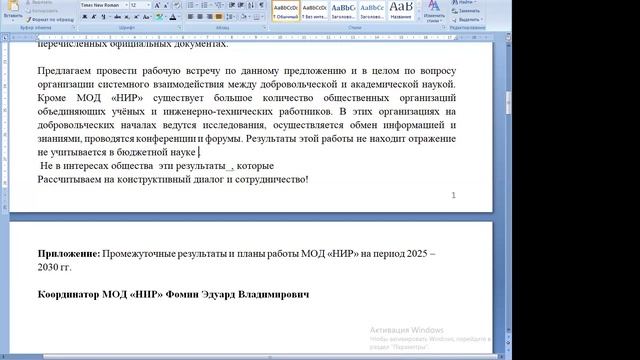Click the text highlight color marker
This screenshot has width=640, height=360.
click(159, 17)
